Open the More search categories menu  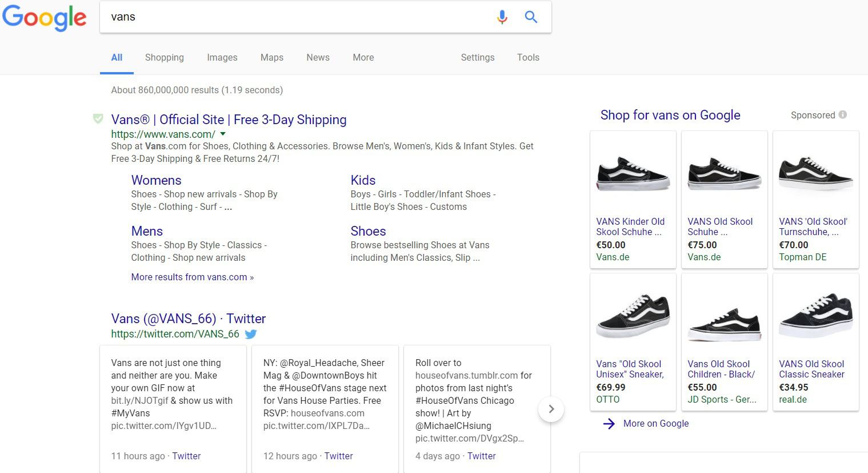363,57
